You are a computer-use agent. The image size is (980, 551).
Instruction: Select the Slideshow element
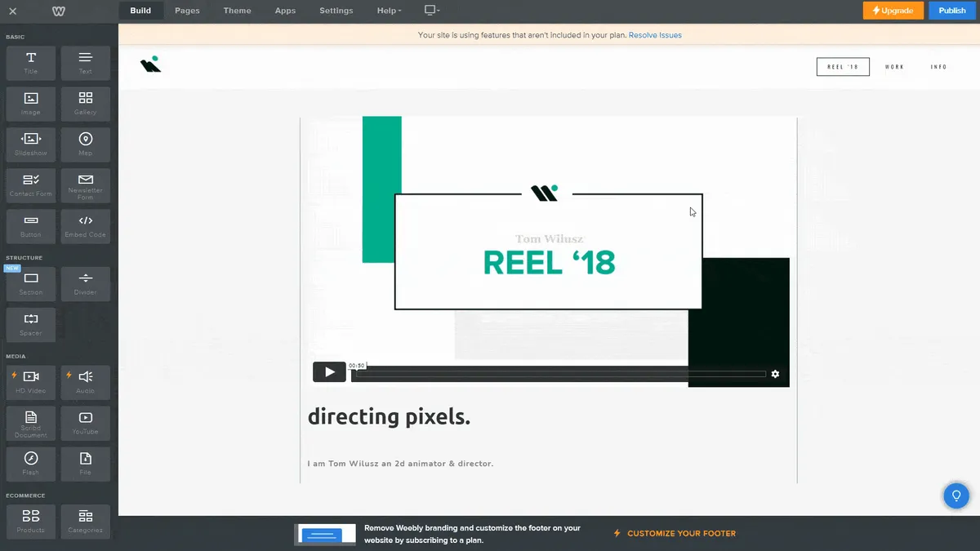[31, 144]
